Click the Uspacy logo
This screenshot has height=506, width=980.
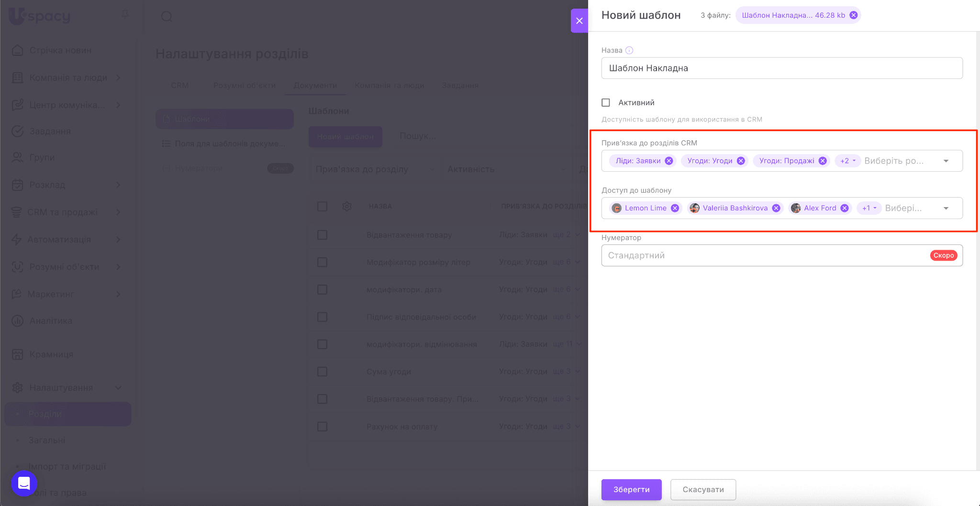point(40,16)
